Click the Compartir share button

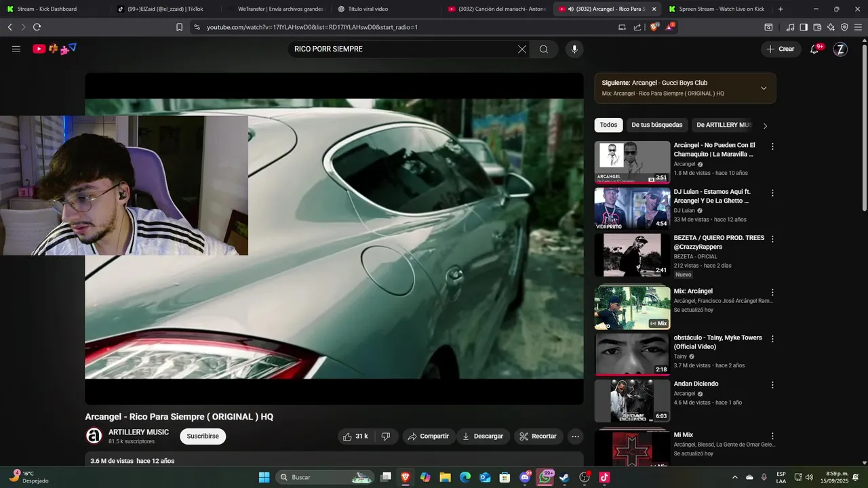(x=428, y=436)
